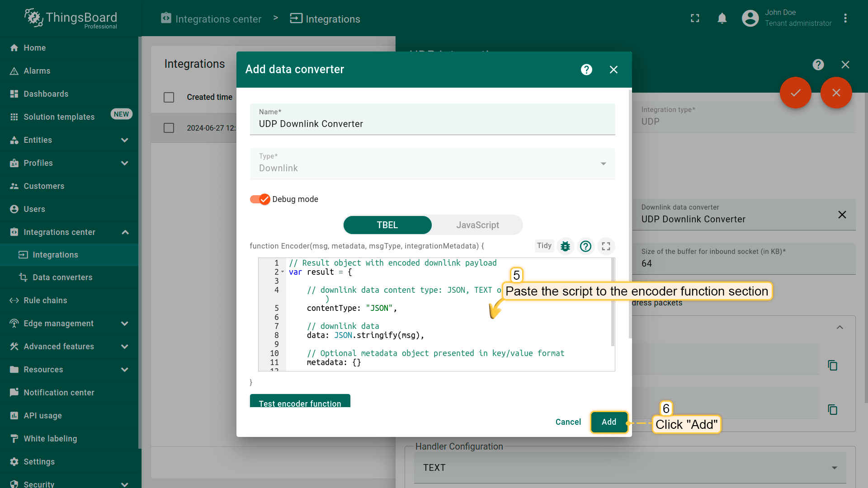Toggle browser fullscreen icon in header
Image resolution: width=868 pixels, height=488 pixels.
[x=695, y=19]
